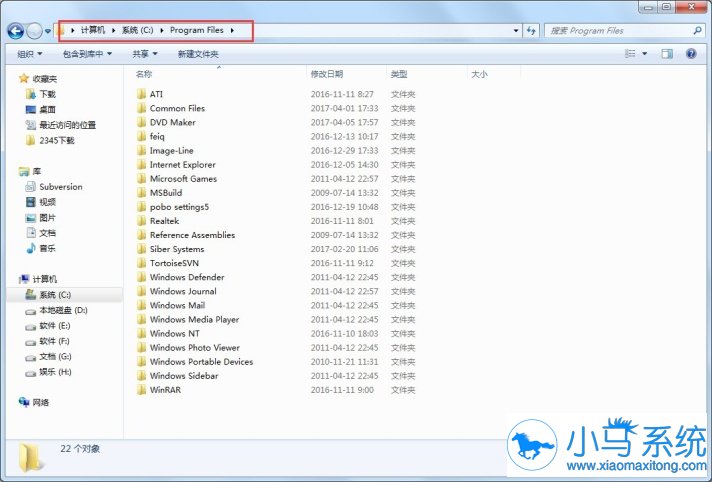712x482 pixels.
Task: Select the WinRAR folder icon
Action: [x=142, y=390]
